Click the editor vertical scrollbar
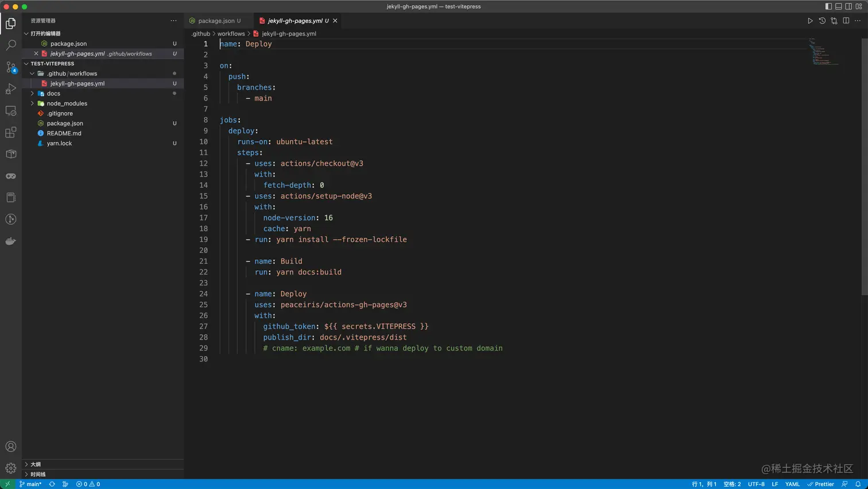The width and height of the screenshot is (868, 489). click(865, 167)
